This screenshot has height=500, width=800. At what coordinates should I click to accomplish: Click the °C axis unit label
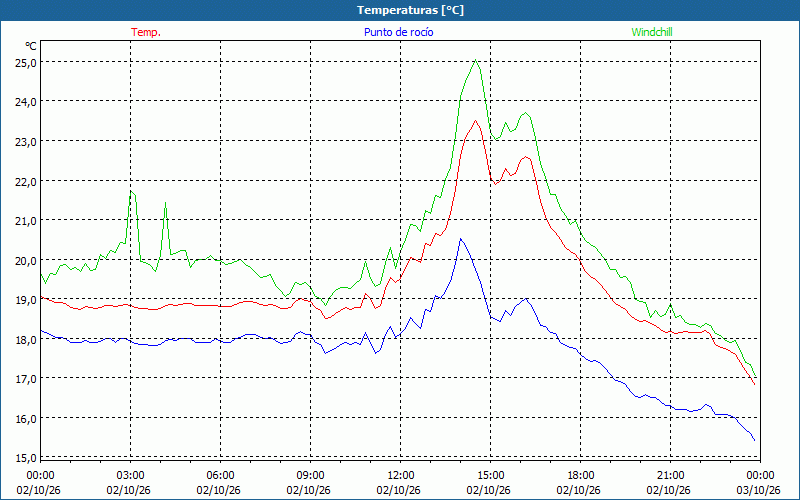(31, 46)
